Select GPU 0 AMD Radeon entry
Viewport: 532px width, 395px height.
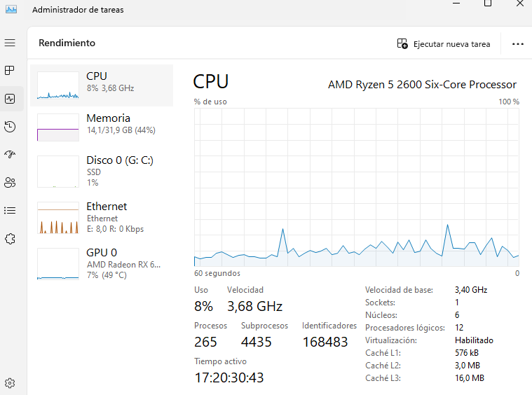click(x=102, y=264)
